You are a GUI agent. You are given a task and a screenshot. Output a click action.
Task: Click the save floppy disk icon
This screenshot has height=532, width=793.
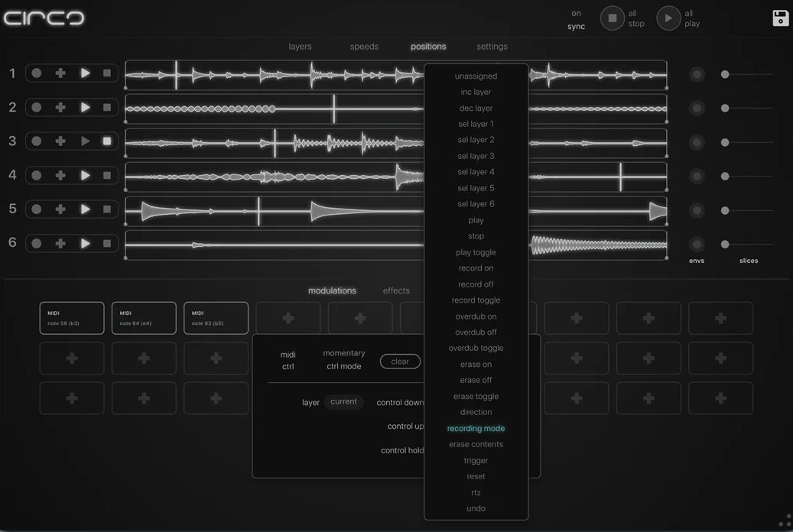(780, 18)
